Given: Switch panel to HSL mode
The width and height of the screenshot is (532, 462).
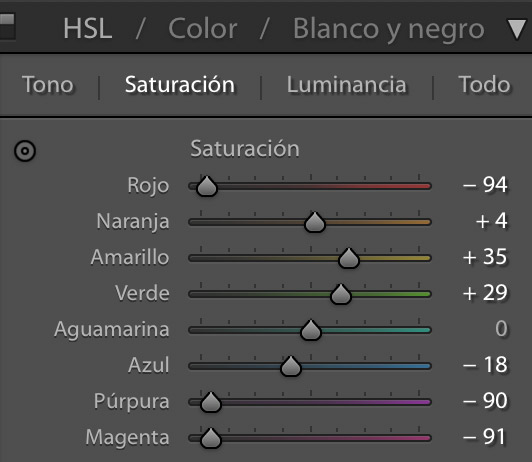Looking at the screenshot, I should 88,29.
